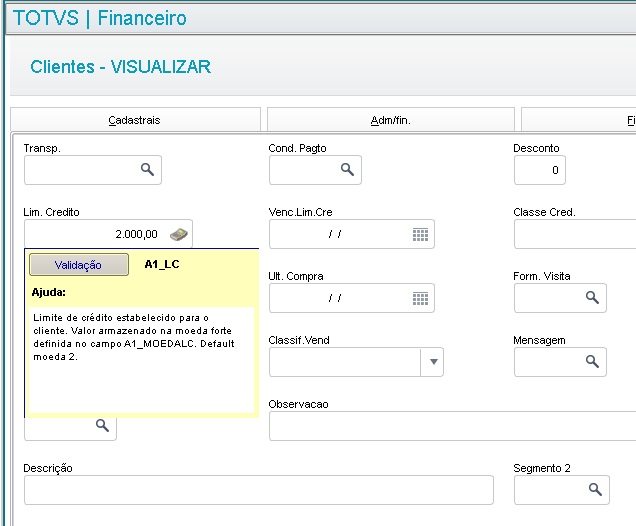Expand the Classif.Vend dropdown arrow
636x526 pixels.
click(x=433, y=362)
